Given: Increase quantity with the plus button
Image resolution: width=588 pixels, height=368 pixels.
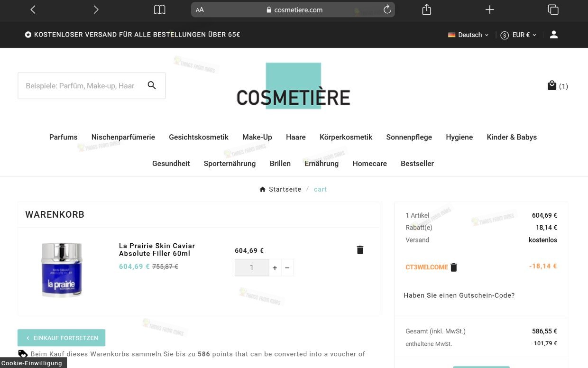Looking at the screenshot, I should [275, 267].
